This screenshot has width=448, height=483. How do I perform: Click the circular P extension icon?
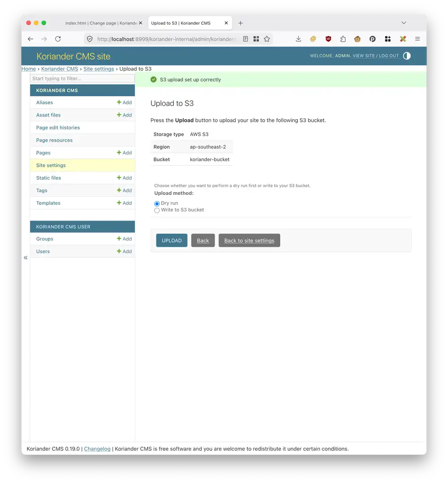pos(373,39)
